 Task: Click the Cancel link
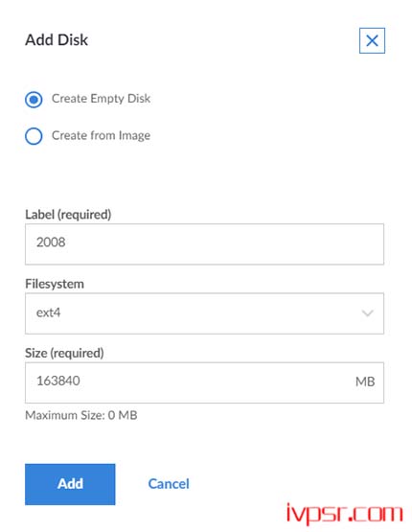pos(169,484)
